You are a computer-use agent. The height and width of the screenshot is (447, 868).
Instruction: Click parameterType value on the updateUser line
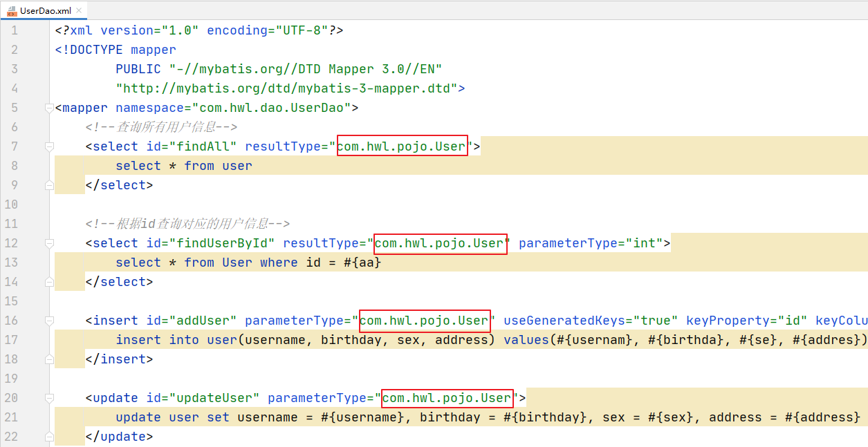click(447, 398)
